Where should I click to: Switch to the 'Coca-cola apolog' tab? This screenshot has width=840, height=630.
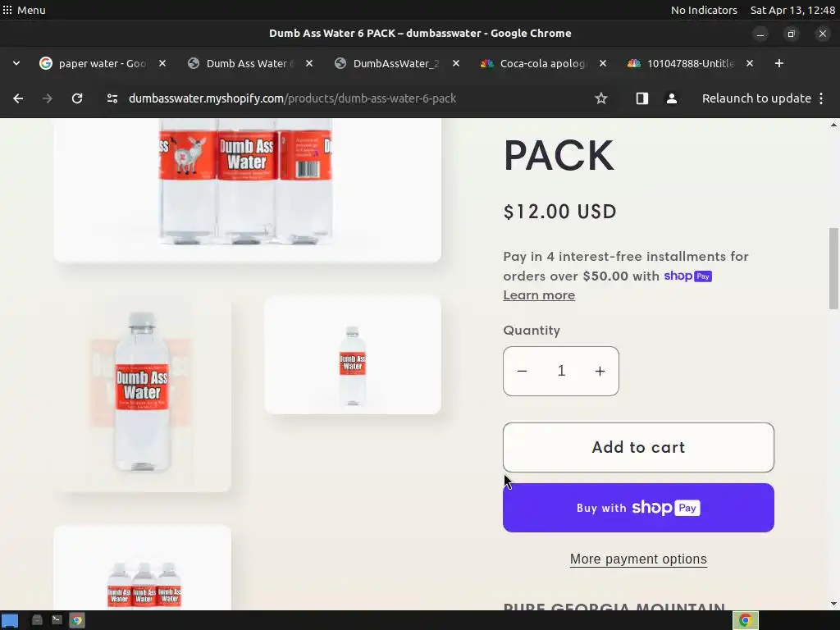(x=542, y=63)
